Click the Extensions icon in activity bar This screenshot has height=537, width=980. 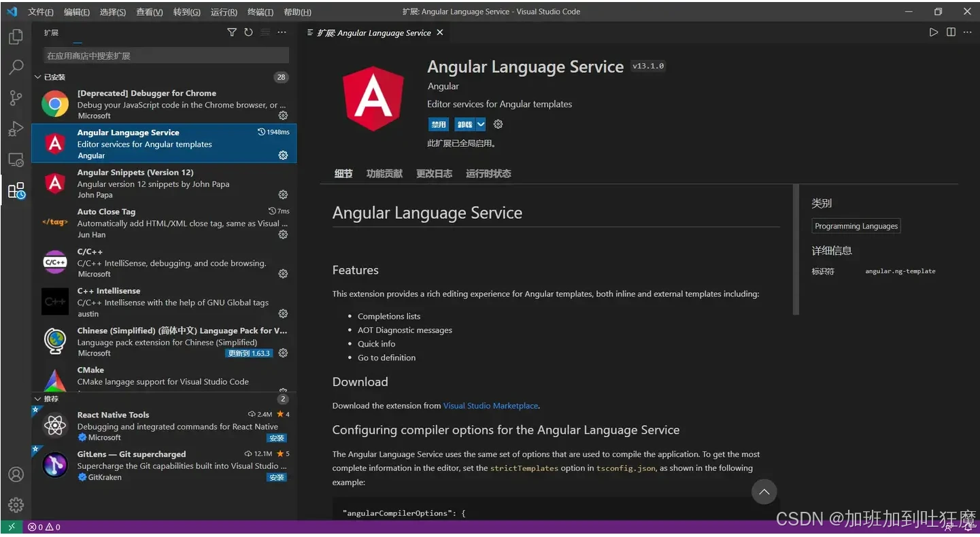click(x=16, y=191)
